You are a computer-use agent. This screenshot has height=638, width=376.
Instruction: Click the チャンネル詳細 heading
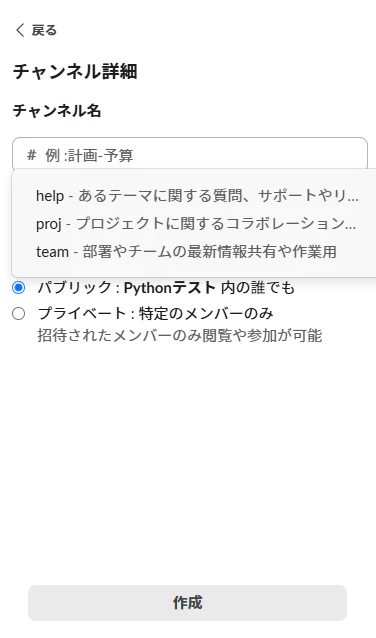tap(75, 72)
